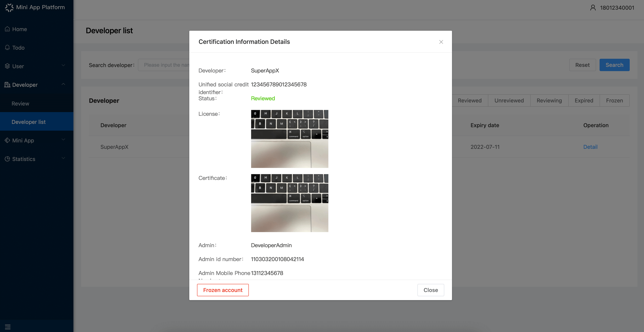The image size is (644, 332).
Task: Click the blue Search button
Action: pos(614,65)
